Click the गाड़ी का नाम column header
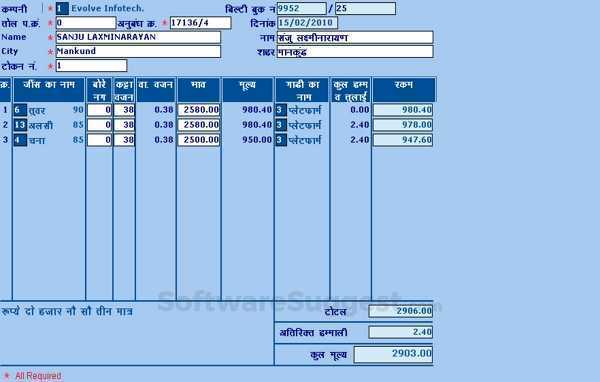 pos(302,90)
